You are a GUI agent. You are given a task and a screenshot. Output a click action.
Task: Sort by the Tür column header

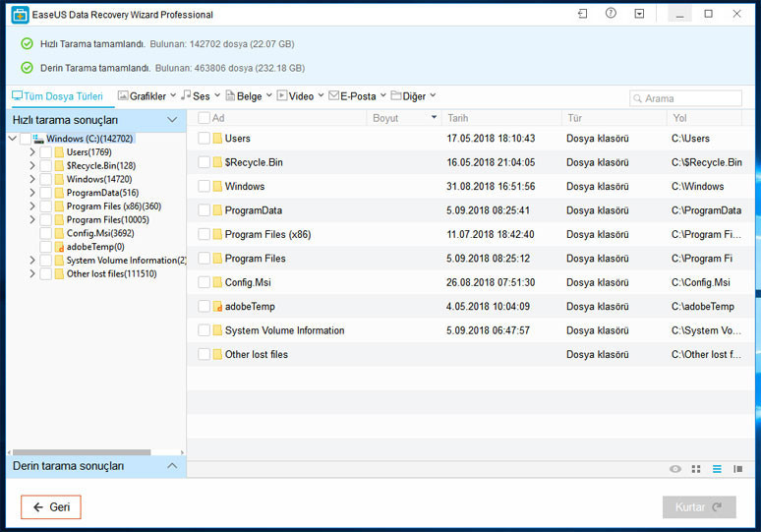(614, 118)
